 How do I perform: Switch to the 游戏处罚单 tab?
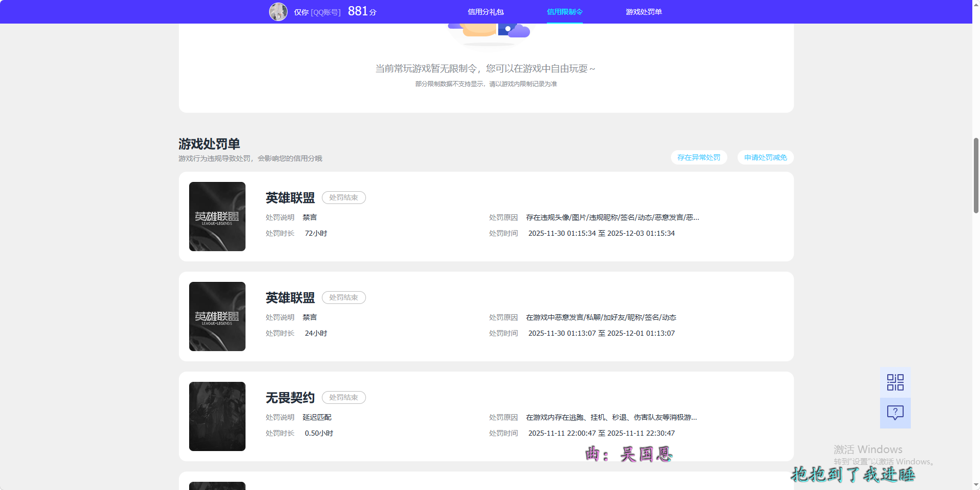[x=644, y=12]
